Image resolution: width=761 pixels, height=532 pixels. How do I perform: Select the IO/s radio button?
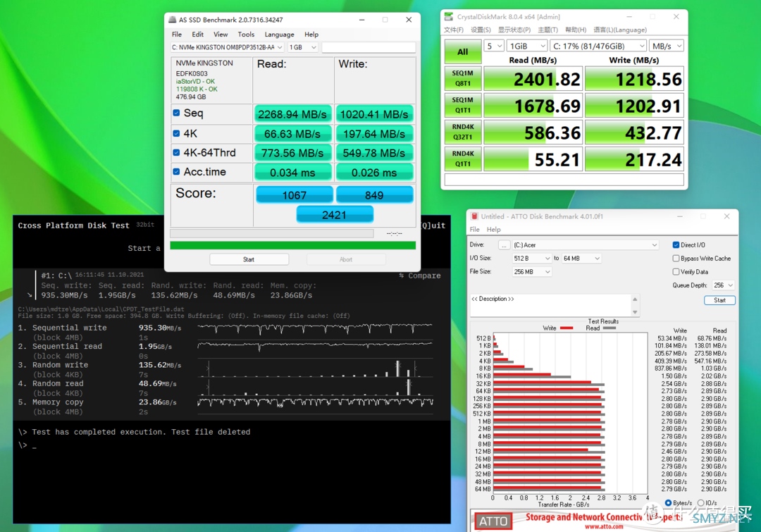click(701, 503)
